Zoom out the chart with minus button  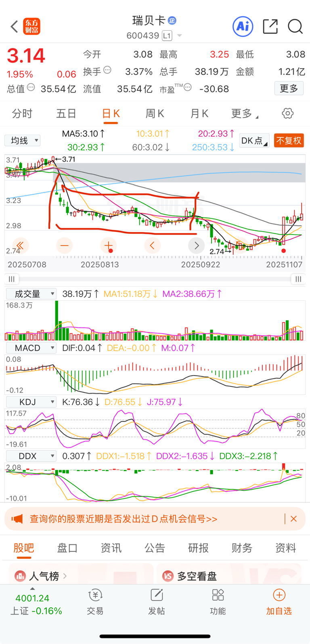(65, 245)
